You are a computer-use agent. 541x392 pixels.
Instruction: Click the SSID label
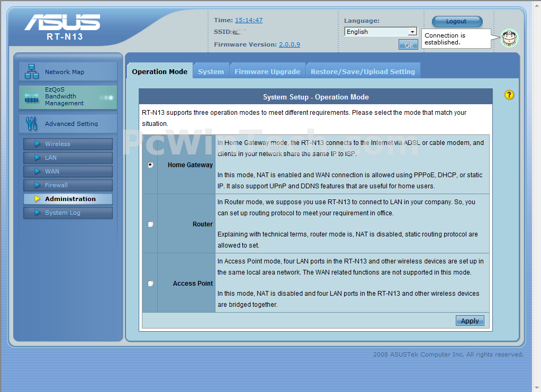click(222, 32)
